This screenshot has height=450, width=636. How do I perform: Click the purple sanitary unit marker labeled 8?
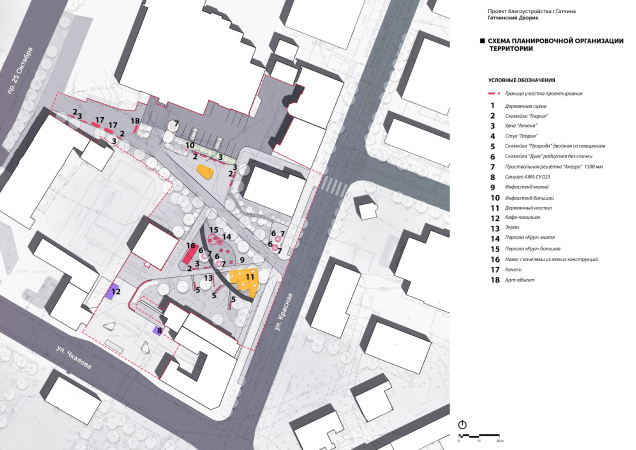(x=157, y=329)
